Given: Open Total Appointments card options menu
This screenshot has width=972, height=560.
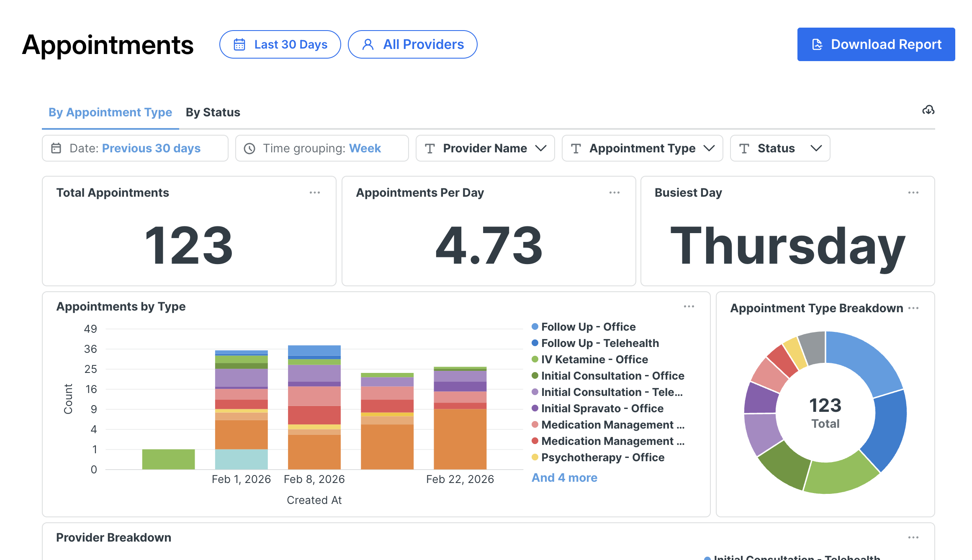Looking at the screenshot, I should pos(315,193).
